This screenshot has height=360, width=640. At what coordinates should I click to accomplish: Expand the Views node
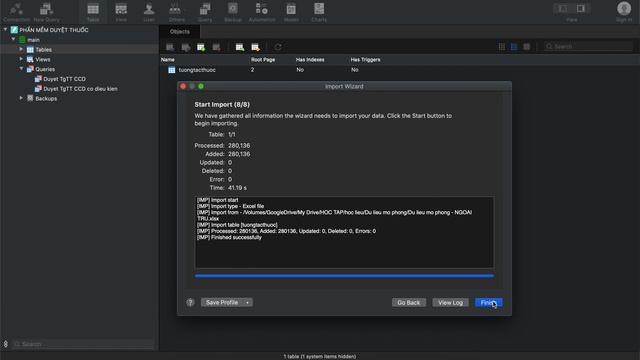[x=21, y=59]
